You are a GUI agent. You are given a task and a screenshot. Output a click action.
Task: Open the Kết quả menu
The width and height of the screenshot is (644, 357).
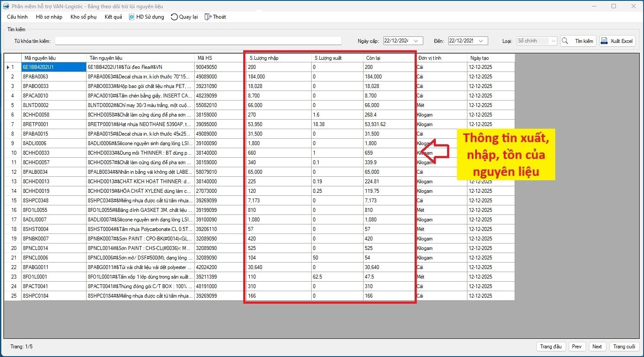[x=113, y=17]
